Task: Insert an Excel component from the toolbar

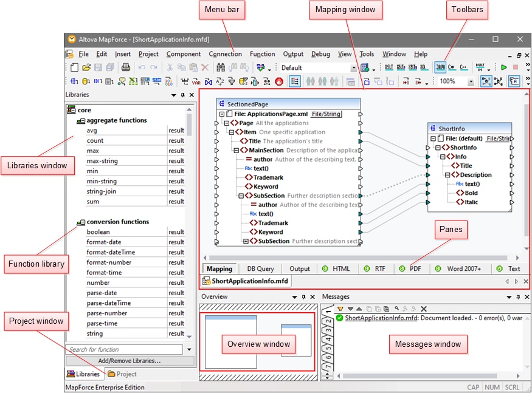Action: tap(134, 81)
